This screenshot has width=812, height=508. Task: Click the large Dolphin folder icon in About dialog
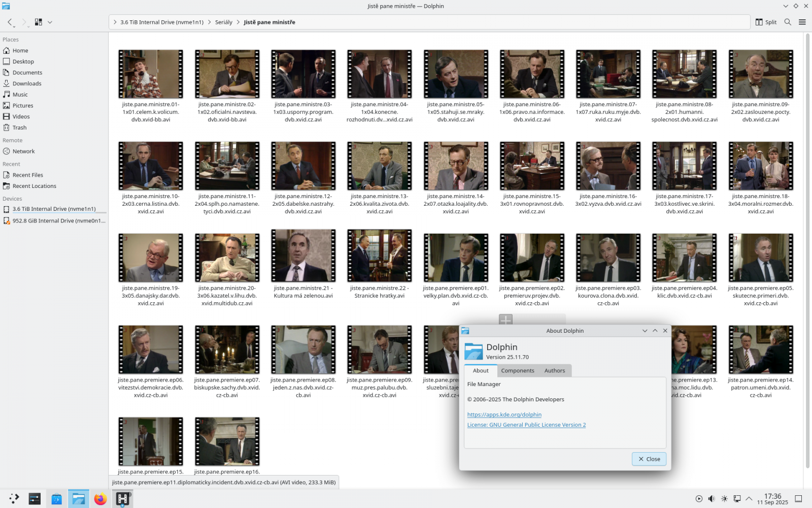473,351
